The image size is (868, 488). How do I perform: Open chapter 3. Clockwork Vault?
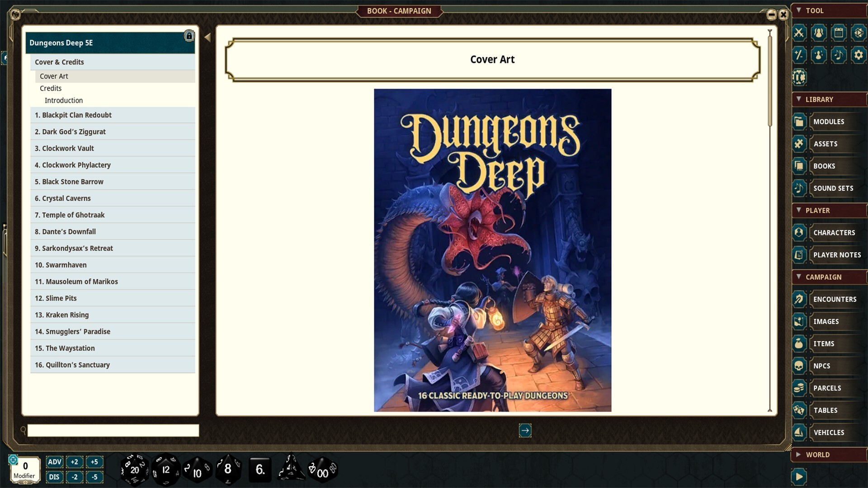coord(68,148)
